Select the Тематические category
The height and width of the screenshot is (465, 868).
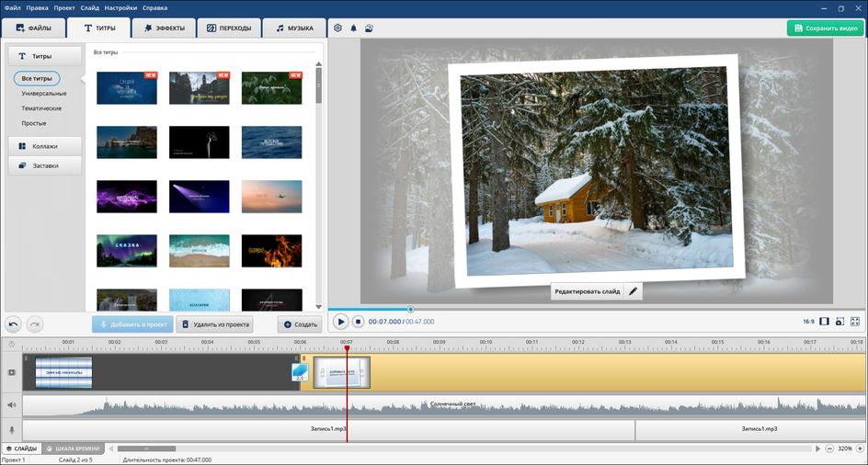tap(41, 108)
